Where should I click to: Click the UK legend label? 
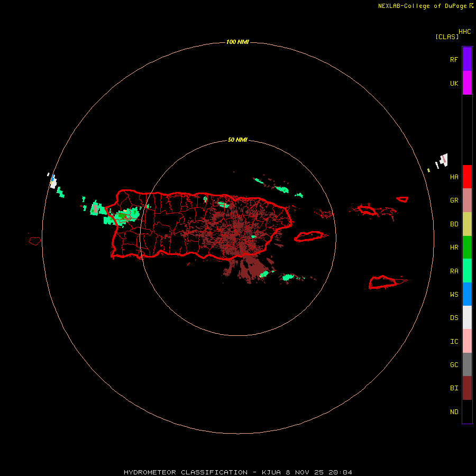pyautogui.click(x=454, y=84)
